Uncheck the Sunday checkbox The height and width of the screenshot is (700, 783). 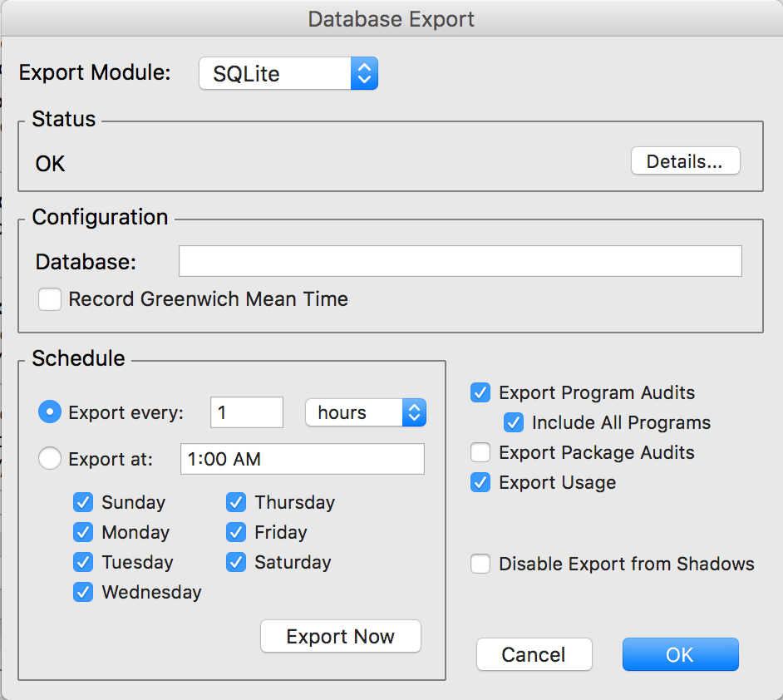click(x=83, y=502)
